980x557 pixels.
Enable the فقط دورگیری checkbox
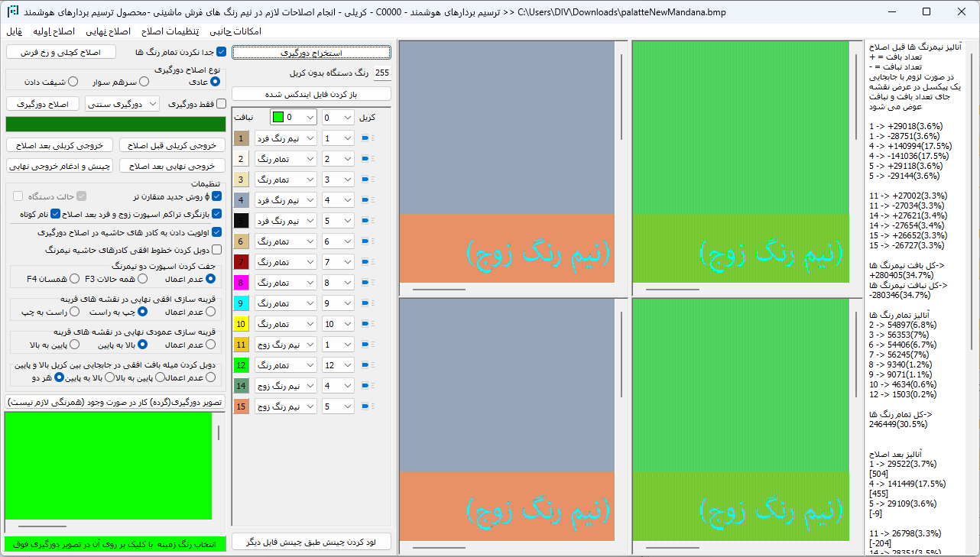coord(222,103)
